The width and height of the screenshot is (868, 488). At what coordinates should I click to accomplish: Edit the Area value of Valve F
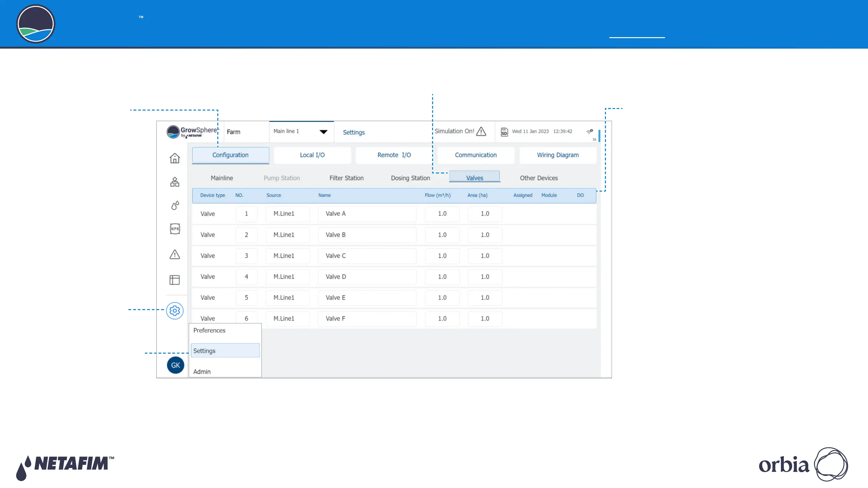[x=485, y=318]
